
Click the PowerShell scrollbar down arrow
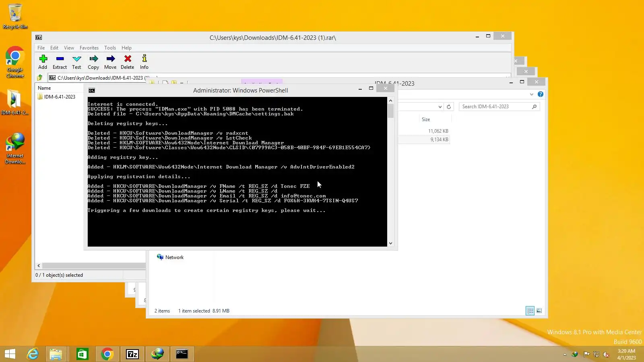[390, 243]
